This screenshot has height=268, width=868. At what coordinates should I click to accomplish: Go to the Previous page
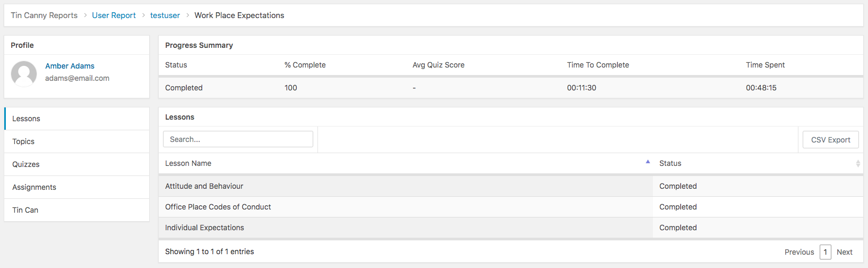(799, 252)
